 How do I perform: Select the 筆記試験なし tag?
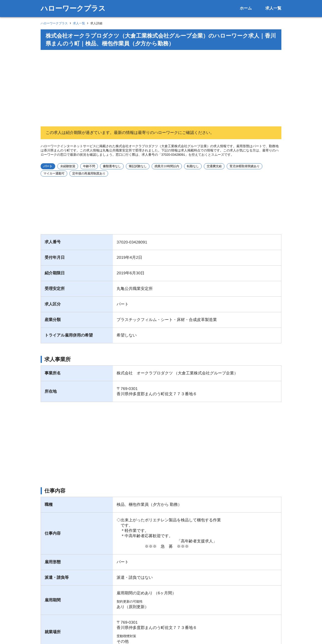coord(138,166)
